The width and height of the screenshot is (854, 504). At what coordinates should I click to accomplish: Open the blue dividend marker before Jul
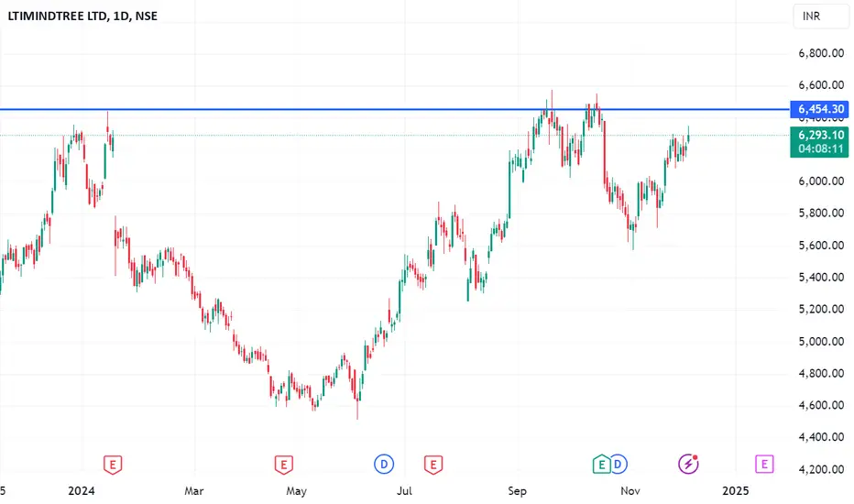coord(384,465)
